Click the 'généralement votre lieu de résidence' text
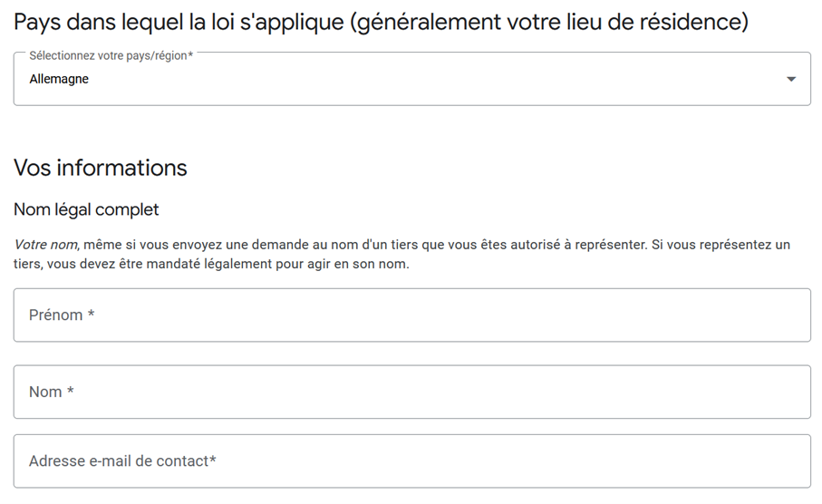This screenshot has width=822, height=504. click(549, 22)
